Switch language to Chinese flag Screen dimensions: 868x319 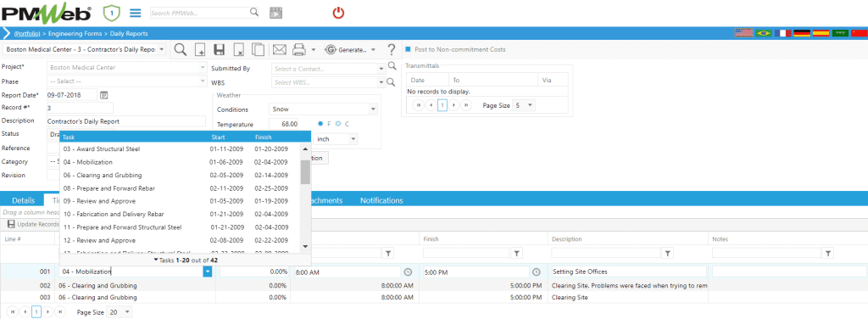tap(859, 33)
